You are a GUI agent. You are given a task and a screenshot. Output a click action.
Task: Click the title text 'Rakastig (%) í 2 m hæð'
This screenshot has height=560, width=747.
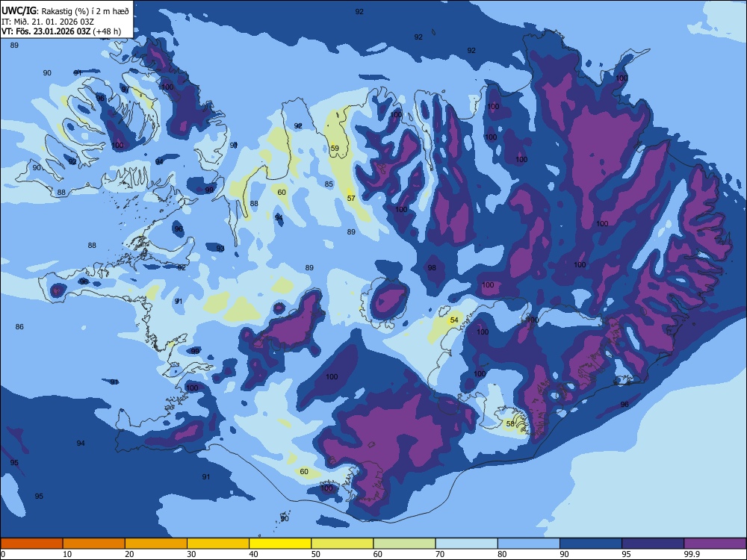(x=85, y=11)
